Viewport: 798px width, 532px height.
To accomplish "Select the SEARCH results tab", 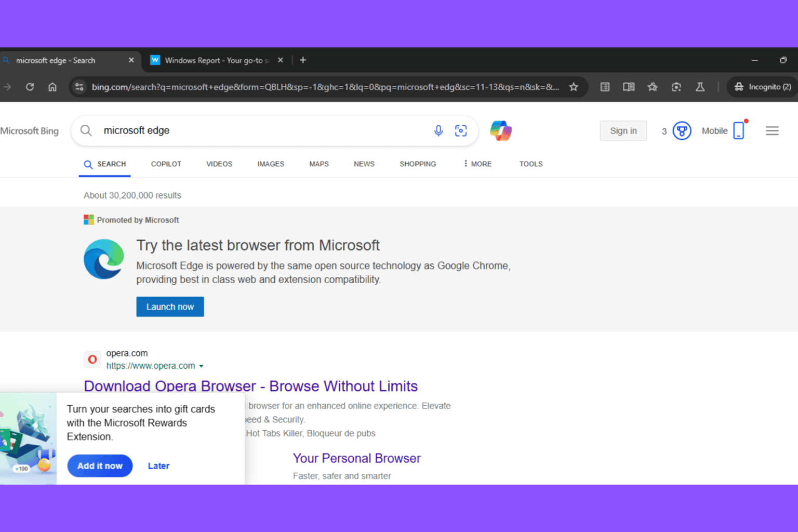I will coord(105,164).
